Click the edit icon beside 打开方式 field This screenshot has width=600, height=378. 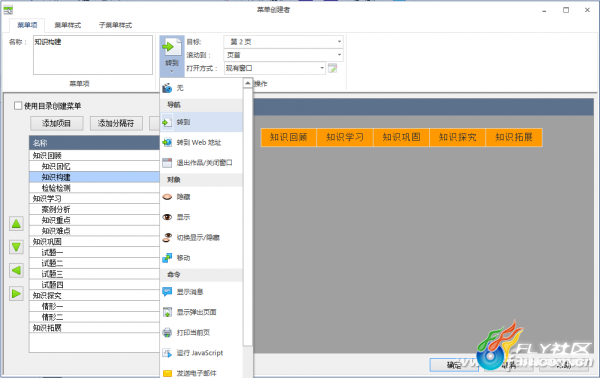click(x=333, y=68)
